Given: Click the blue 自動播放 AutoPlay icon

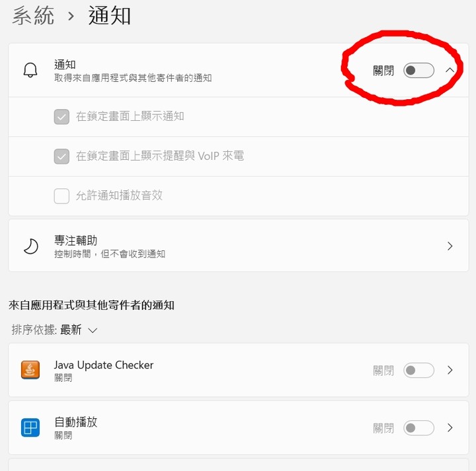Looking at the screenshot, I should (30, 427).
